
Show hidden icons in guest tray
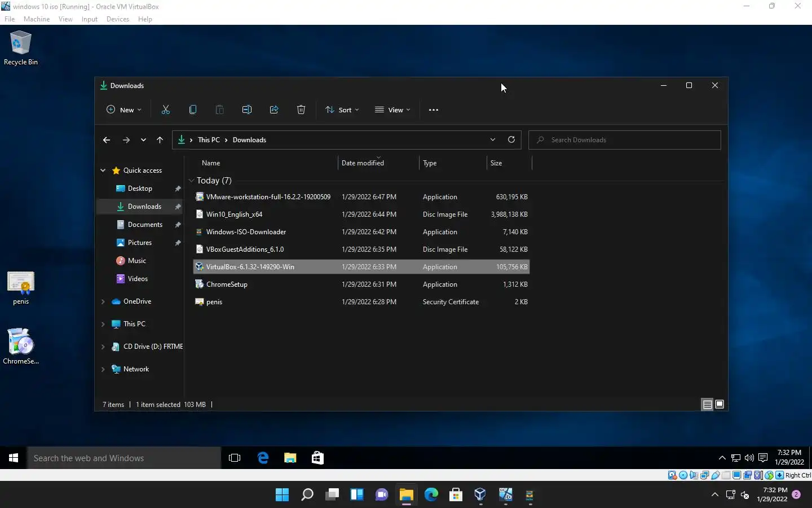click(x=722, y=458)
